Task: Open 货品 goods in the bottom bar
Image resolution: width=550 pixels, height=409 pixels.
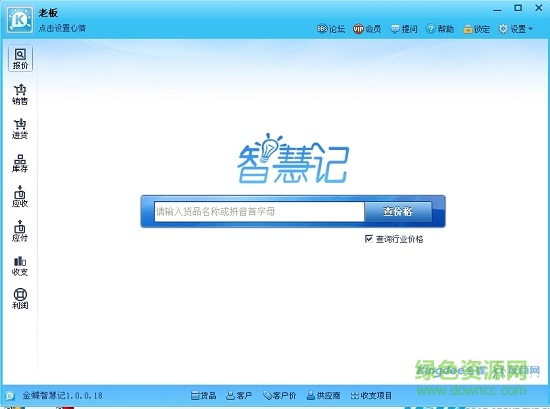Action: click(x=203, y=396)
